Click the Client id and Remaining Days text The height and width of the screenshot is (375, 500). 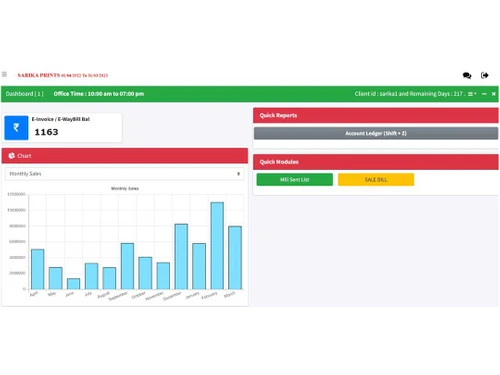tap(409, 94)
